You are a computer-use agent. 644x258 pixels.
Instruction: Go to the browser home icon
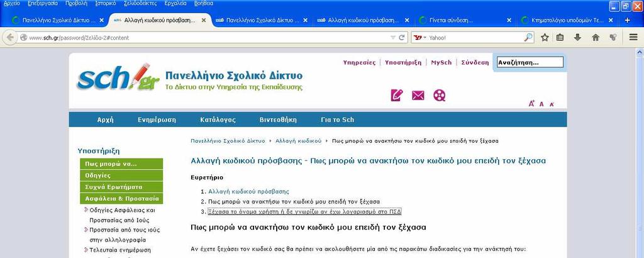click(596, 37)
